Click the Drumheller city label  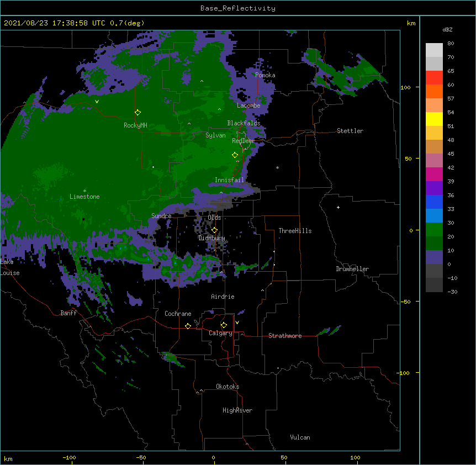[352, 269]
